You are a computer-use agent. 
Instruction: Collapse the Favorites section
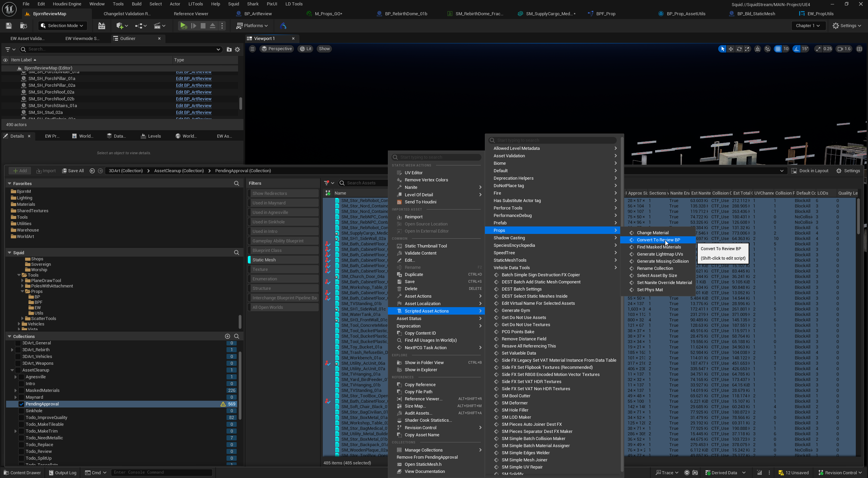point(9,183)
